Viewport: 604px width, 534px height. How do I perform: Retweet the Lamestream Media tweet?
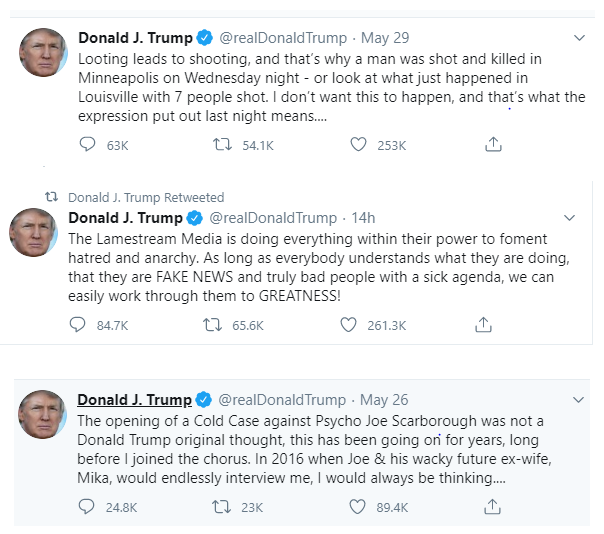coord(213,325)
